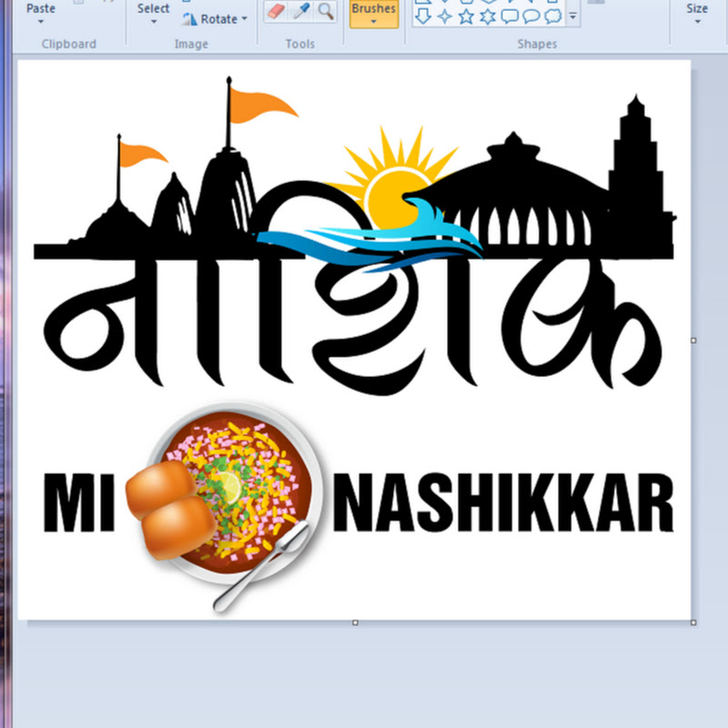Screen dimensions: 728x728
Task: Select the five-point star shape
Action: [467, 15]
